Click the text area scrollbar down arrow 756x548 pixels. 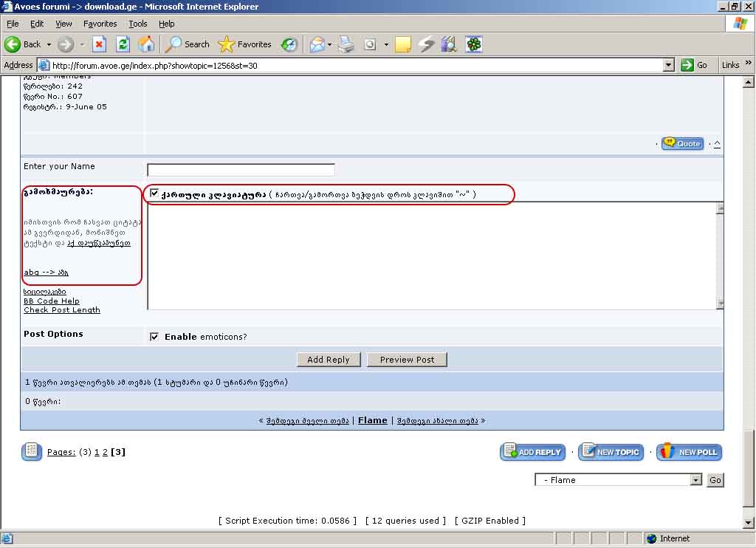click(x=720, y=304)
